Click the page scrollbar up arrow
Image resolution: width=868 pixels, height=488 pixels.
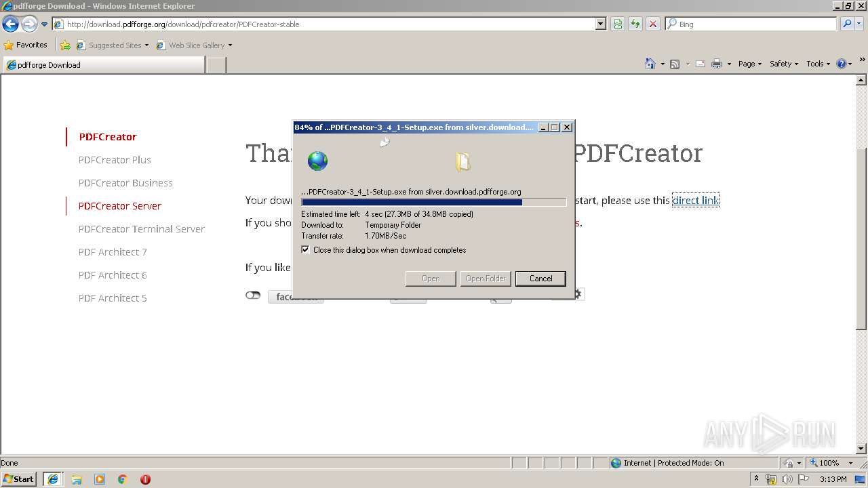[x=862, y=80]
